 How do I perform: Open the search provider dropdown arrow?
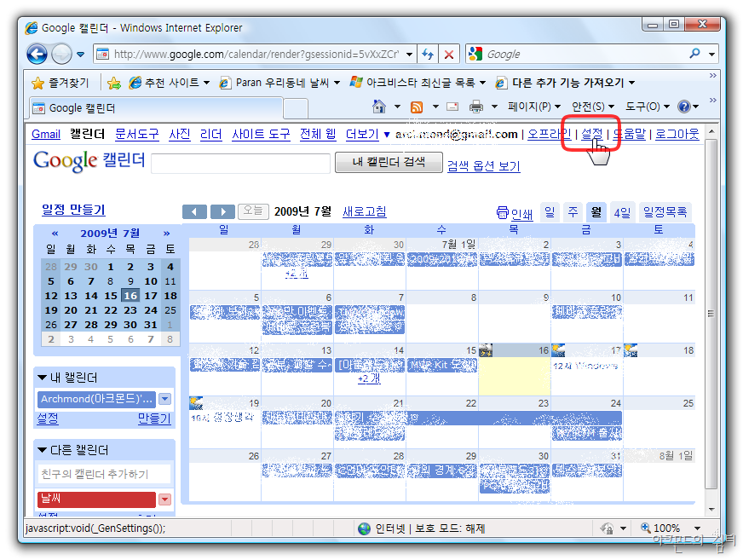tap(711, 54)
